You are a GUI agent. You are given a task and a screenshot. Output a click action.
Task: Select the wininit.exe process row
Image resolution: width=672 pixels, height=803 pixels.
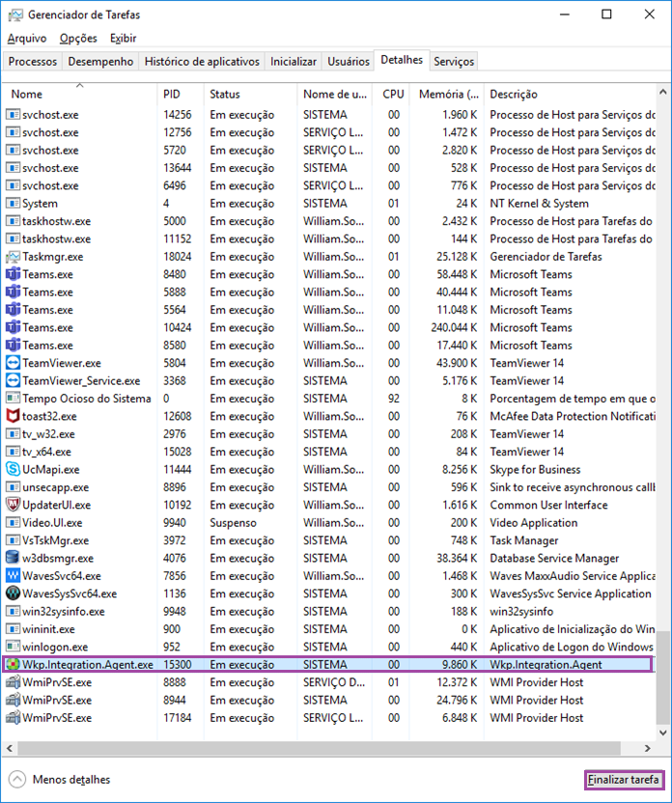(x=329, y=629)
